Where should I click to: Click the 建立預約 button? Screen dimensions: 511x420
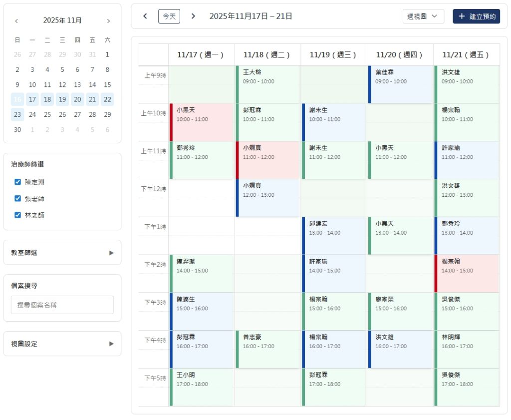[476, 16]
